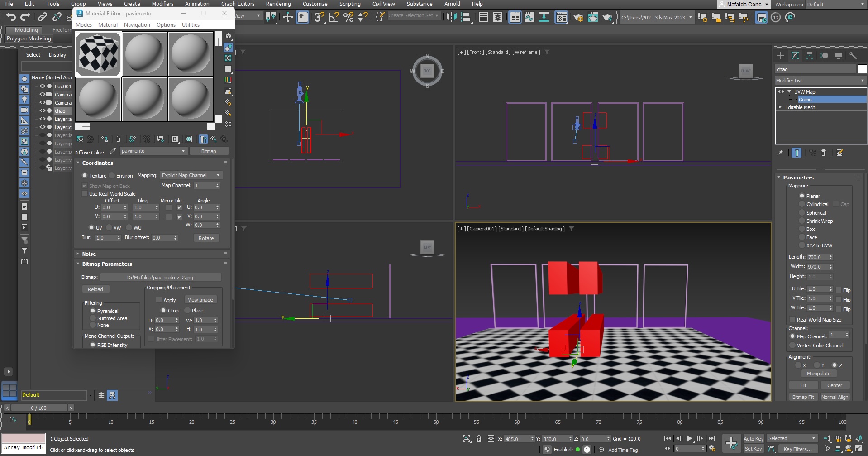The height and width of the screenshot is (456, 868).
Task: Select Cylindrical mapping type
Action: (x=802, y=204)
